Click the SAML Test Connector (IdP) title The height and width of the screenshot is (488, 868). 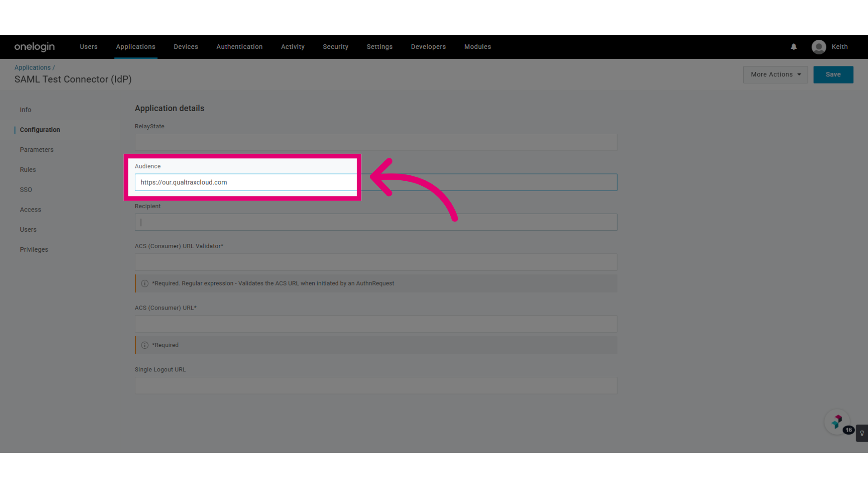(73, 79)
